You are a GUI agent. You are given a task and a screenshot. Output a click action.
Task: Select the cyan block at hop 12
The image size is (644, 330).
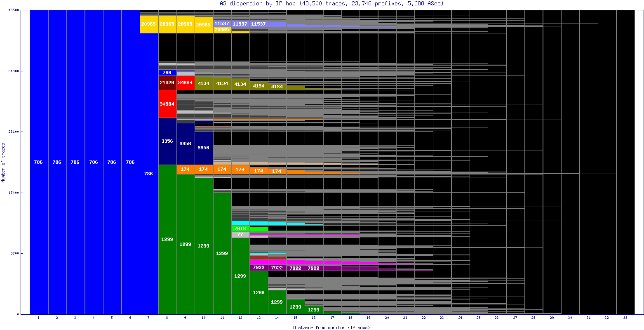[x=240, y=223]
